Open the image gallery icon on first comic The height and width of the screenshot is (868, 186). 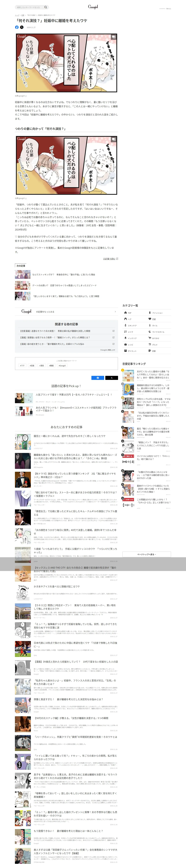[x=114, y=37]
